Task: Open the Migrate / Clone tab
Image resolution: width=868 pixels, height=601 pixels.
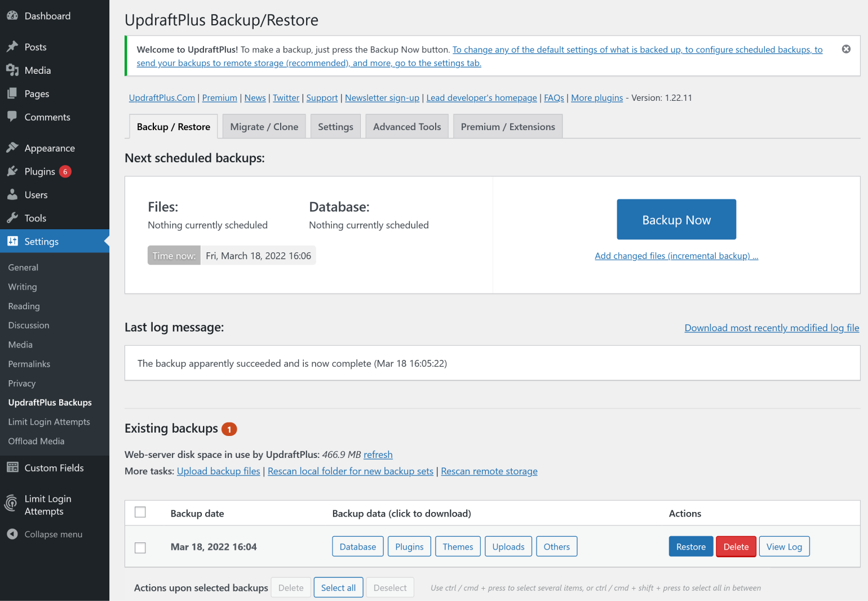Action: pos(264,127)
